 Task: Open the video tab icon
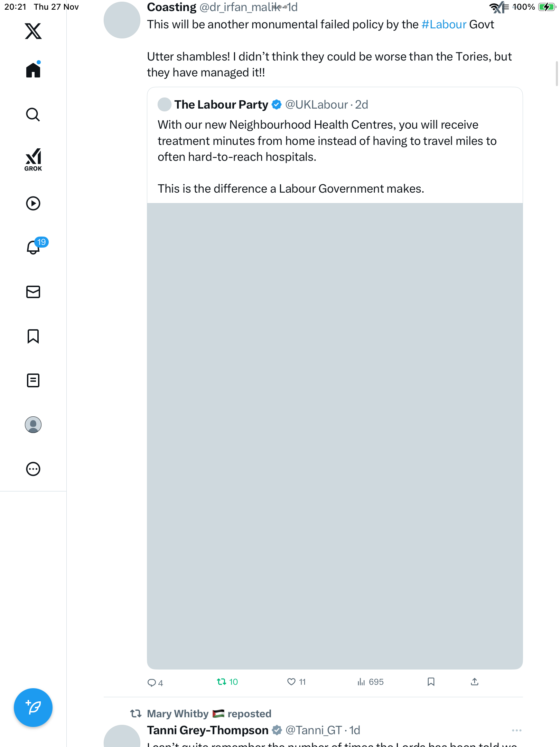coord(33,203)
